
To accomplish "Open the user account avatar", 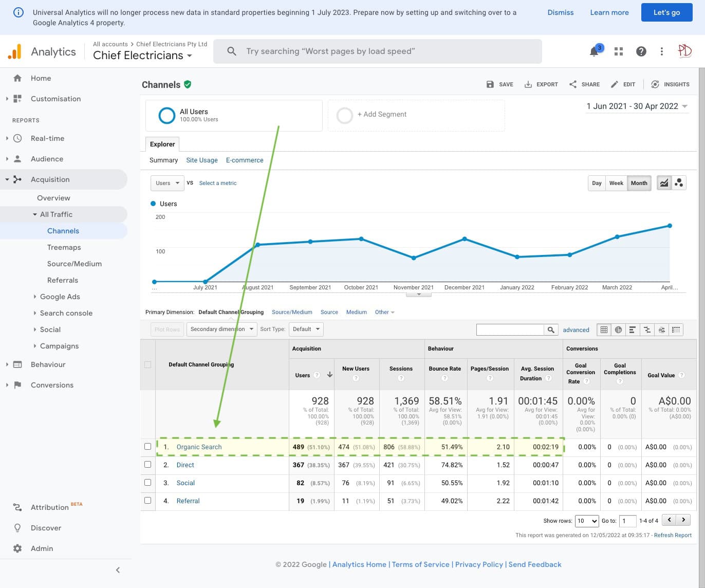I will tap(684, 51).
